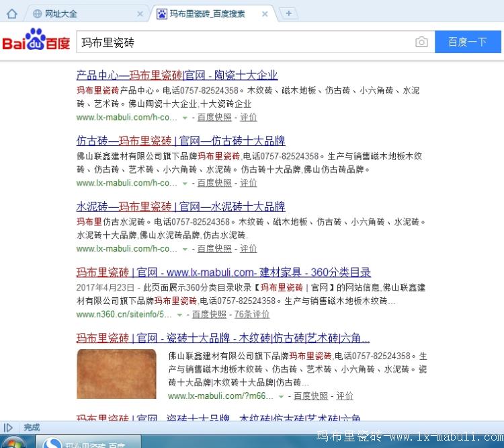Open result 玛布里瓷砖 | 官网 - 瓷砖十大品牌 - 木纹砖
This screenshot has width=504, height=448.
coord(223,338)
